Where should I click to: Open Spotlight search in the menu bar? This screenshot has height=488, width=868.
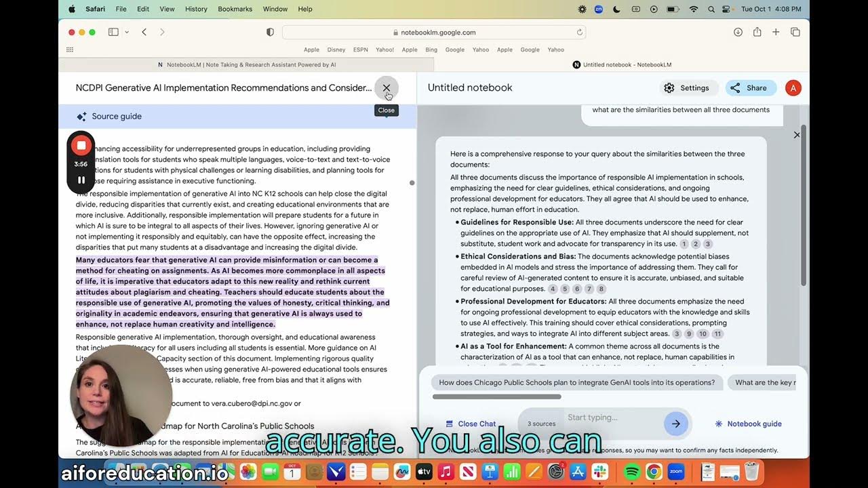711,9
